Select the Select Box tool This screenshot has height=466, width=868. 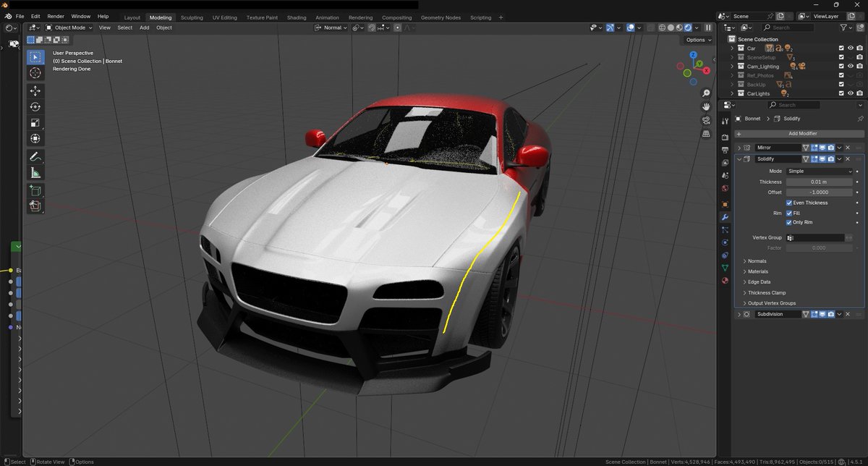[35, 57]
